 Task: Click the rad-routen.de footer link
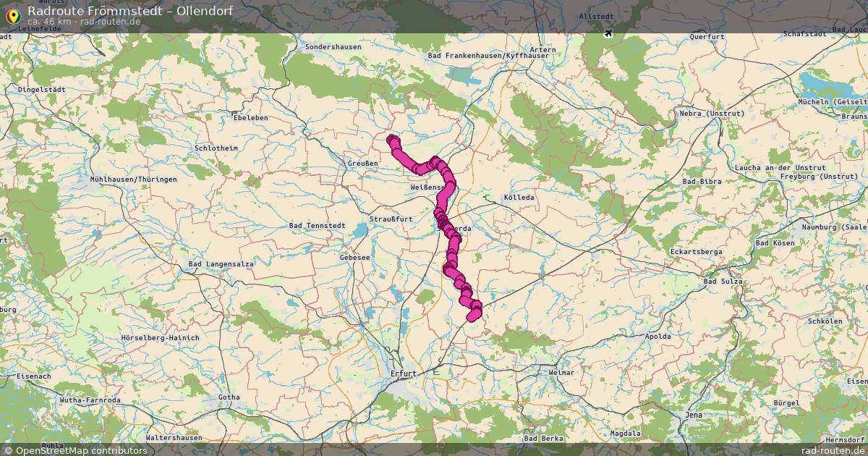point(833,450)
